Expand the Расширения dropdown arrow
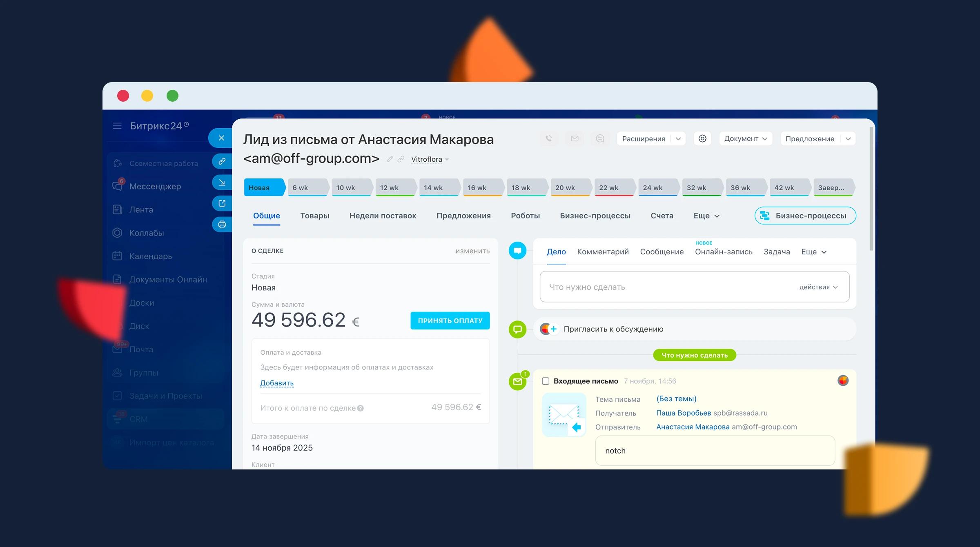The height and width of the screenshot is (547, 980). [x=678, y=138]
